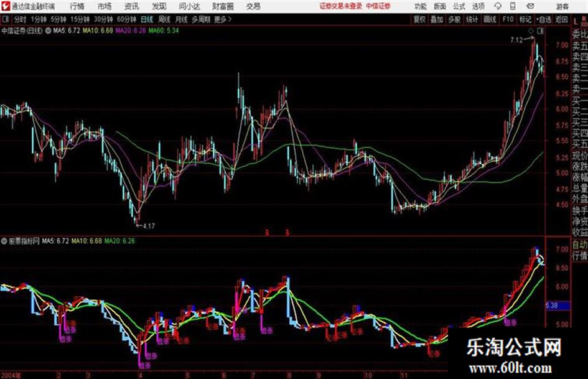Click month 8 on the timeline

pyautogui.click(x=289, y=375)
